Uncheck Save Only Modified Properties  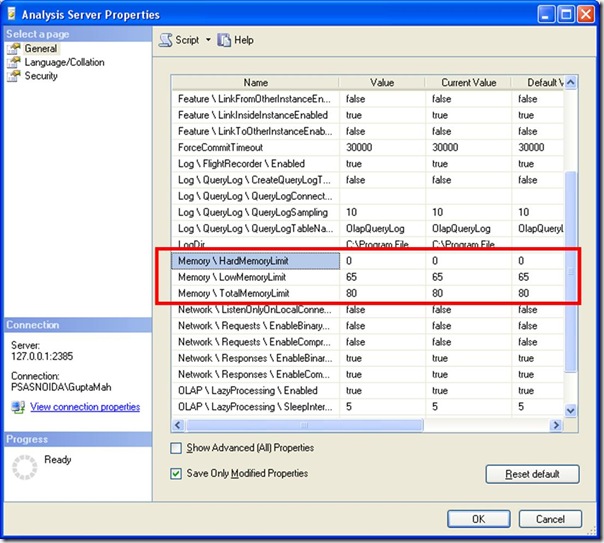pos(177,473)
